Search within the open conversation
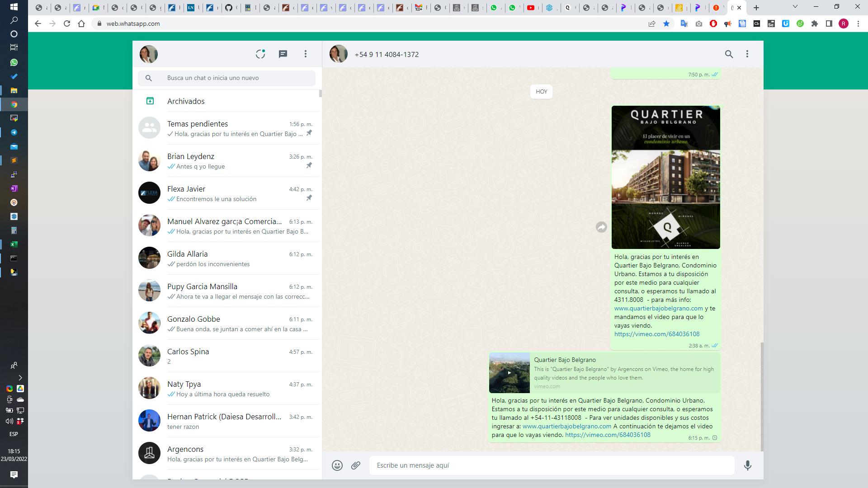 point(729,54)
